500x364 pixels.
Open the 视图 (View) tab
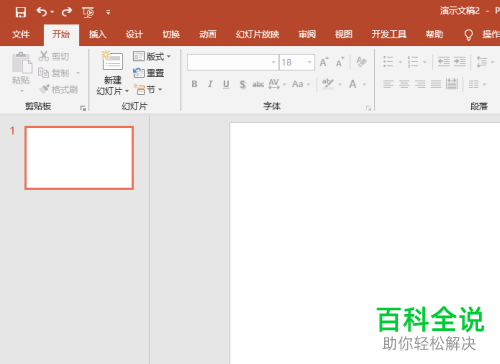click(344, 34)
